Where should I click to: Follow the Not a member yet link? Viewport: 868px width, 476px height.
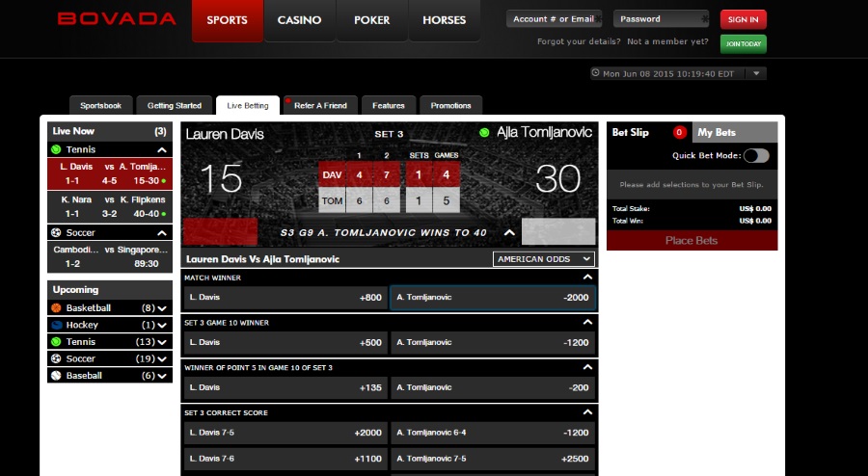tap(667, 41)
